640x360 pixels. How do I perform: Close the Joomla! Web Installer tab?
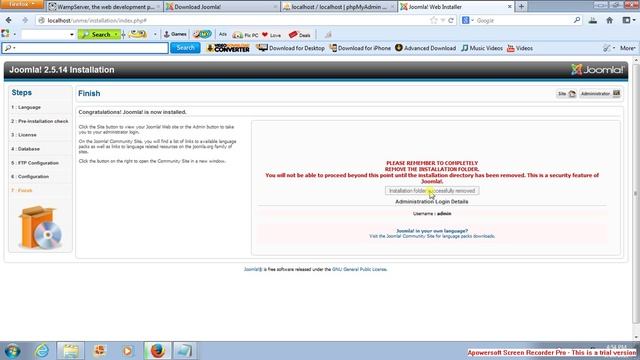coord(510,7)
